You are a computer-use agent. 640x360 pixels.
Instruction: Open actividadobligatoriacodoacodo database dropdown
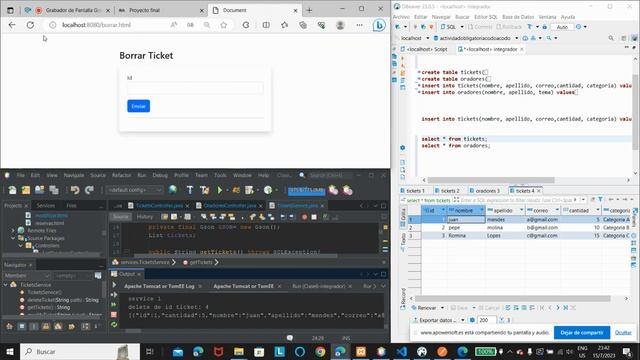516,38
